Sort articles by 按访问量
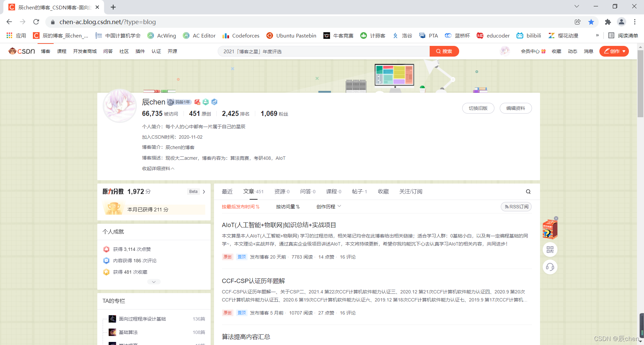The width and height of the screenshot is (644, 345). pyautogui.click(x=288, y=207)
